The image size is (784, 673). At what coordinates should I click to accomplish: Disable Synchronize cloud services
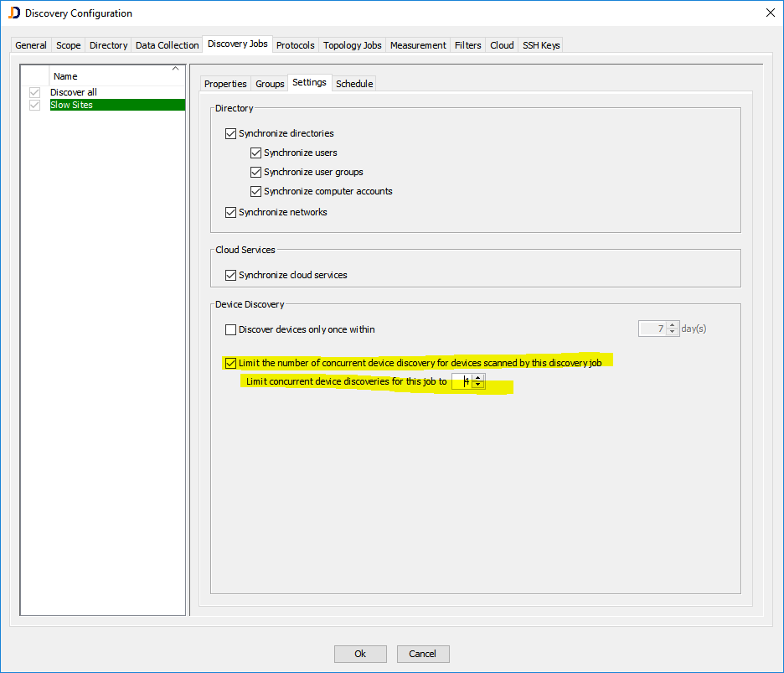[230, 274]
